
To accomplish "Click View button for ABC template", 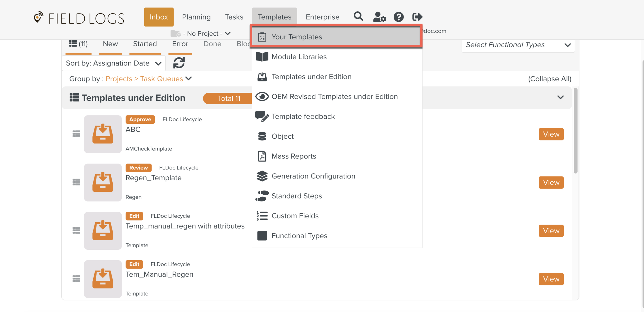I will click(551, 134).
